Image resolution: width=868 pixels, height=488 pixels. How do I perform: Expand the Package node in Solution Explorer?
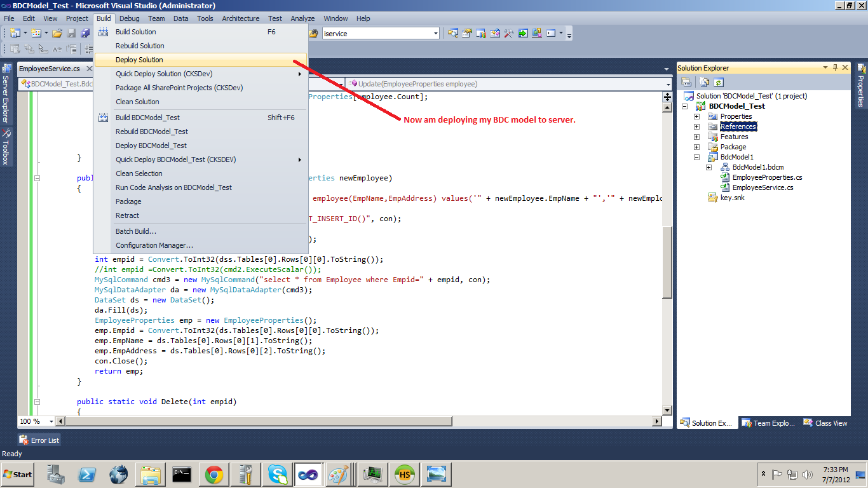(696, 147)
